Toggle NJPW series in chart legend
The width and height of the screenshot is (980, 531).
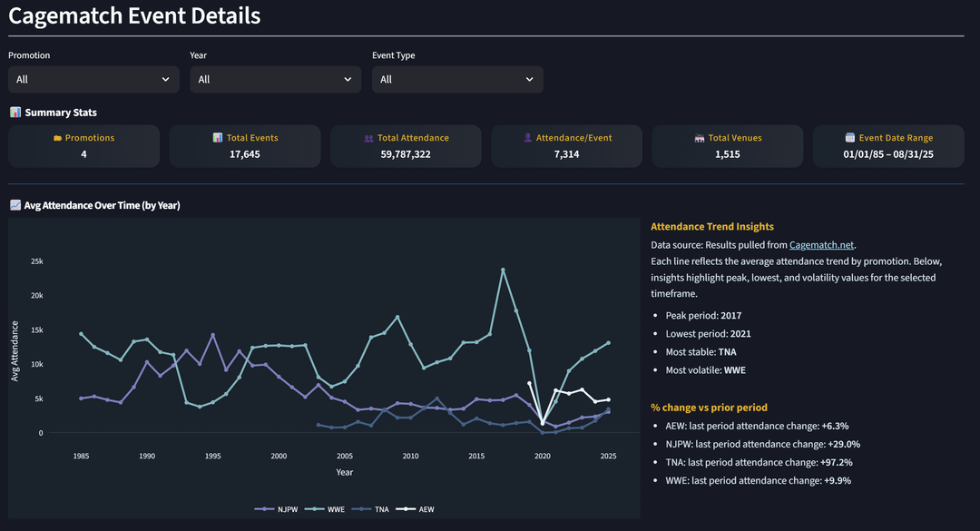coord(276,509)
